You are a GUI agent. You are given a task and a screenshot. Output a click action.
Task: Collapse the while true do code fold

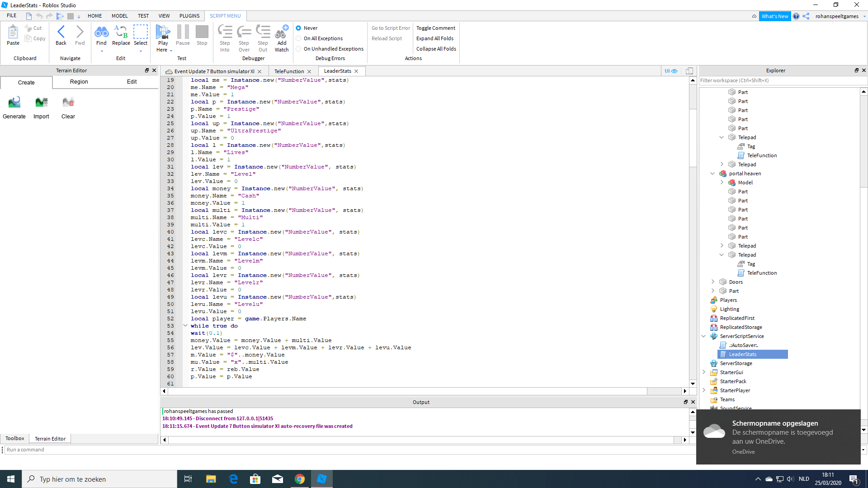point(185,325)
